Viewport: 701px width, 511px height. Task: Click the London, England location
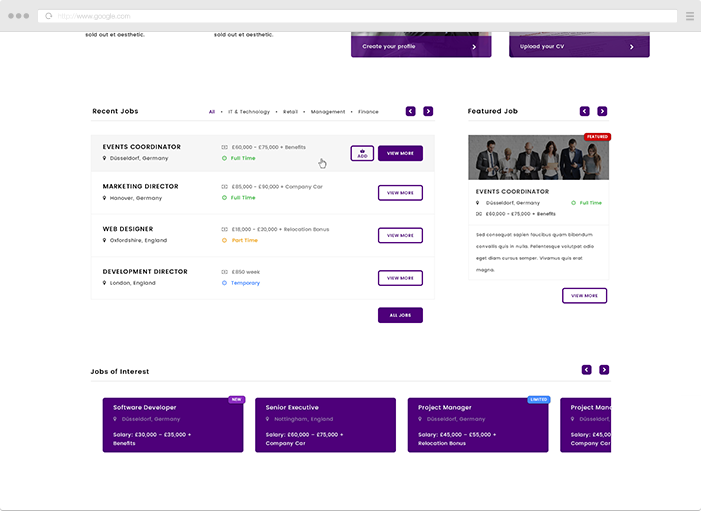coord(133,283)
